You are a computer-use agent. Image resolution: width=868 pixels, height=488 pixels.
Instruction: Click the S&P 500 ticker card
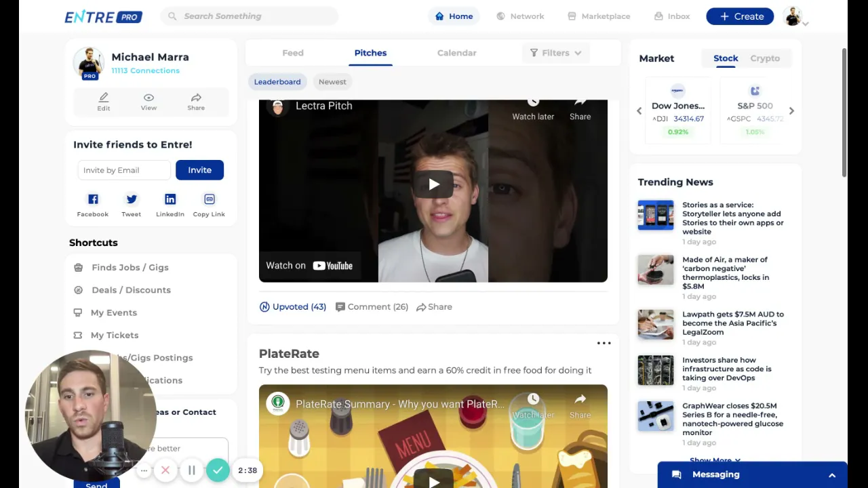click(755, 110)
